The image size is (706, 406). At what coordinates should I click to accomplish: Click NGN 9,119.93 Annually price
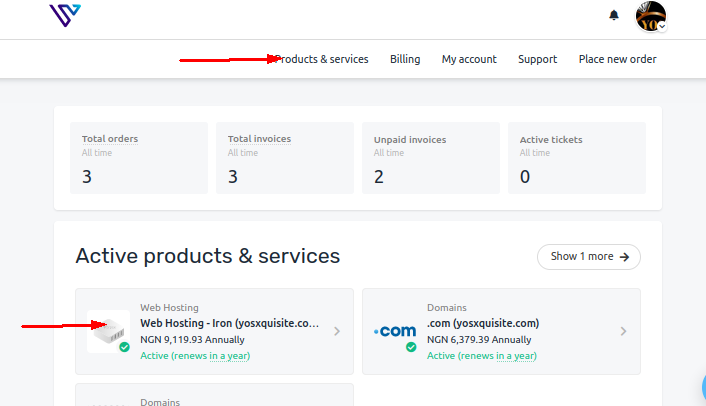coord(192,340)
